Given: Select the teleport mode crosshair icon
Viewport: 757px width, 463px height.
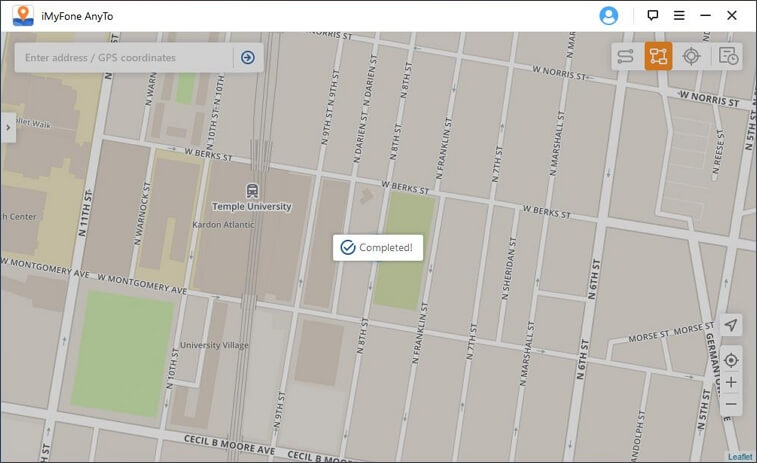Looking at the screenshot, I should tap(691, 56).
